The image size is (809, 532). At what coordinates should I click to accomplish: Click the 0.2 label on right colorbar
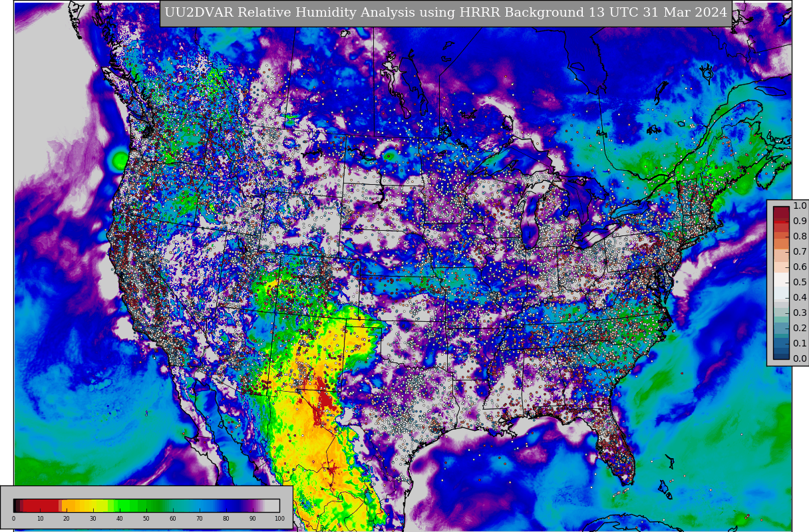point(800,329)
